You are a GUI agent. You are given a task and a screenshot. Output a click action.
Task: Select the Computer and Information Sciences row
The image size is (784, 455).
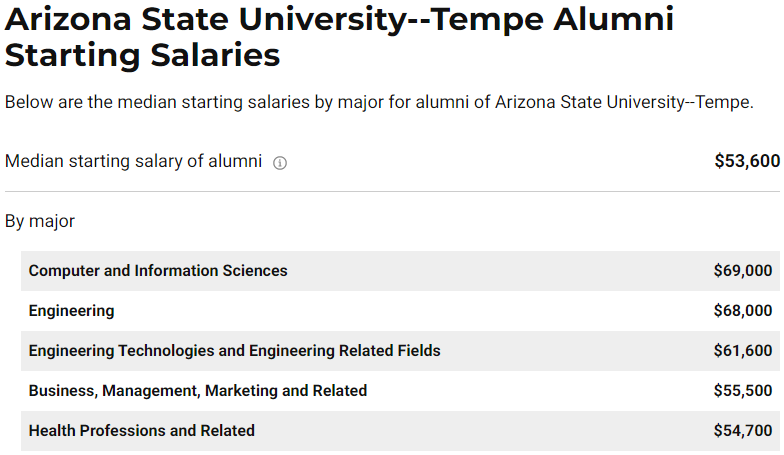(x=400, y=271)
